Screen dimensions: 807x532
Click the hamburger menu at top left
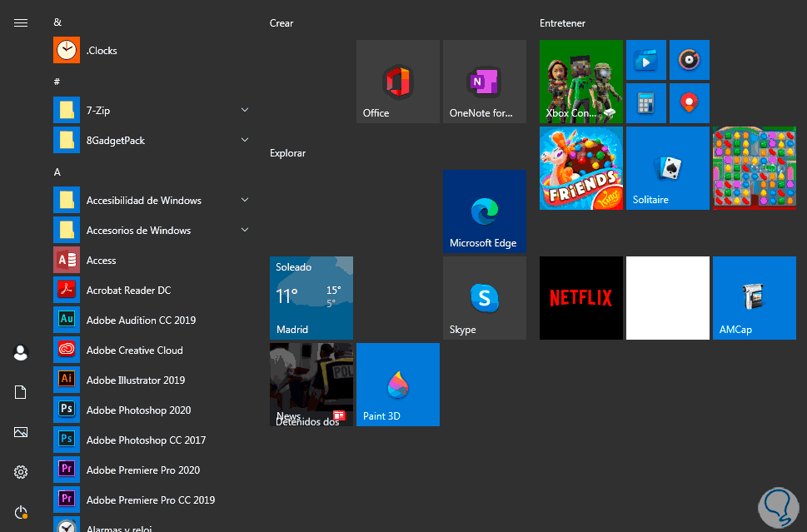pyautogui.click(x=21, y=23)
